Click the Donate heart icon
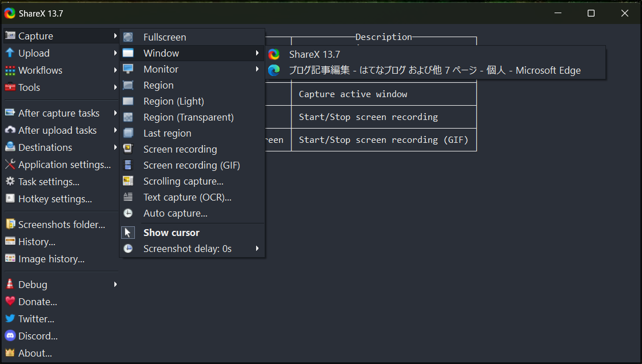Screen dimensions: 642x364 coord(10,301)
